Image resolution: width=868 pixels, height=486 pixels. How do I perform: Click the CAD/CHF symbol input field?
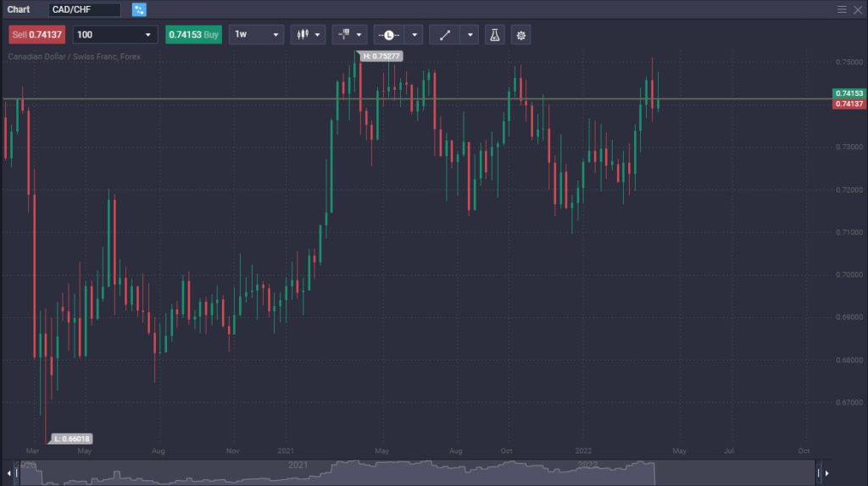coord(84,9)
